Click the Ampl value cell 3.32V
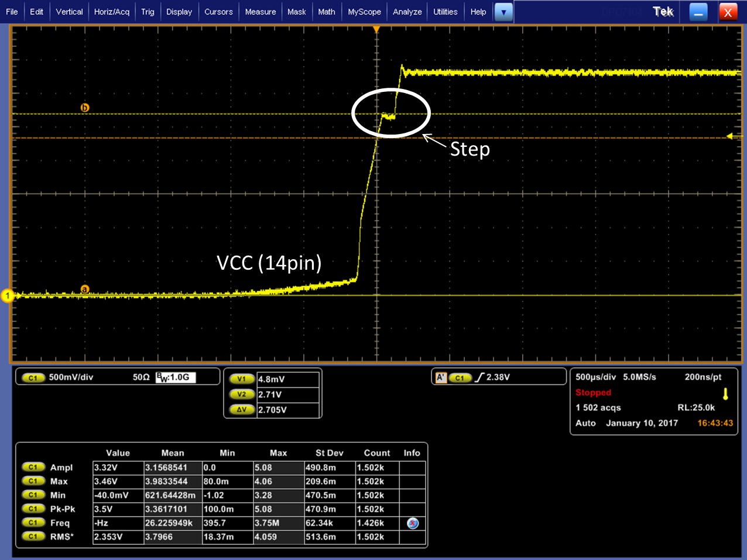This screenshot has width=747, height=560. pyautogui.click(x=118, y=468)
